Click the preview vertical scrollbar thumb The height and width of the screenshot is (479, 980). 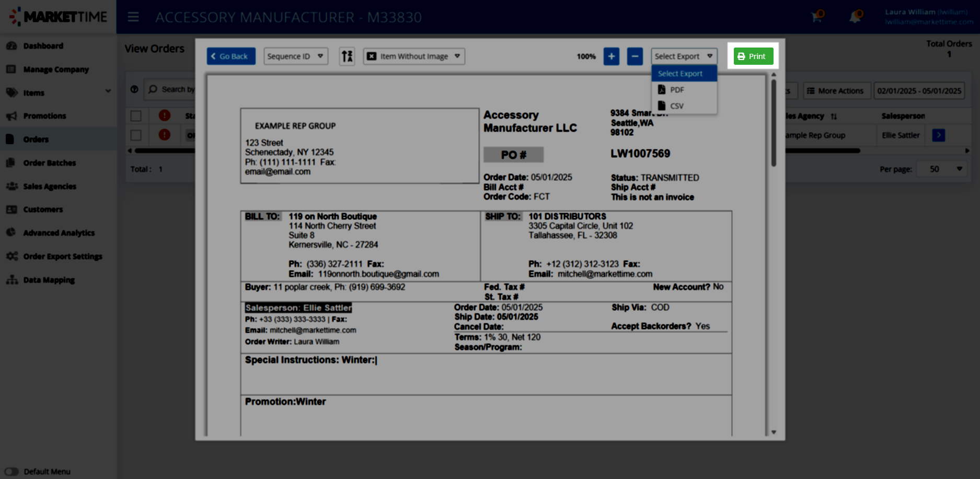(774, 123)
